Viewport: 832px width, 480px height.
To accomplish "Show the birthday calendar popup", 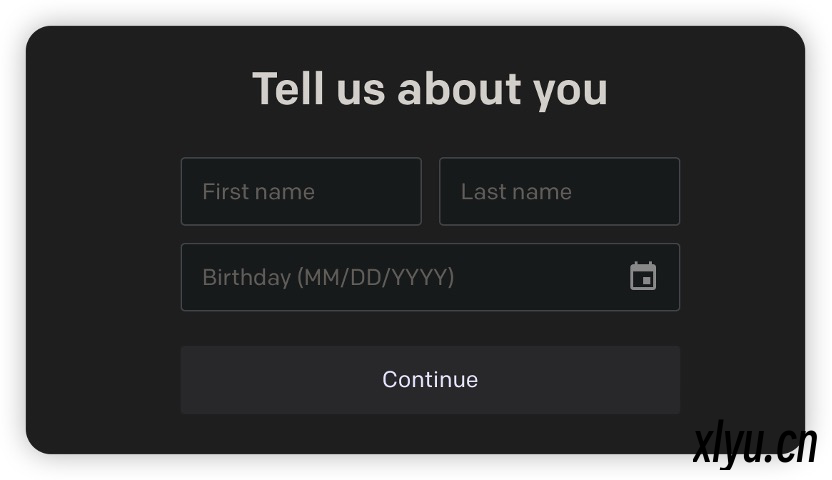I will point(643,276).
